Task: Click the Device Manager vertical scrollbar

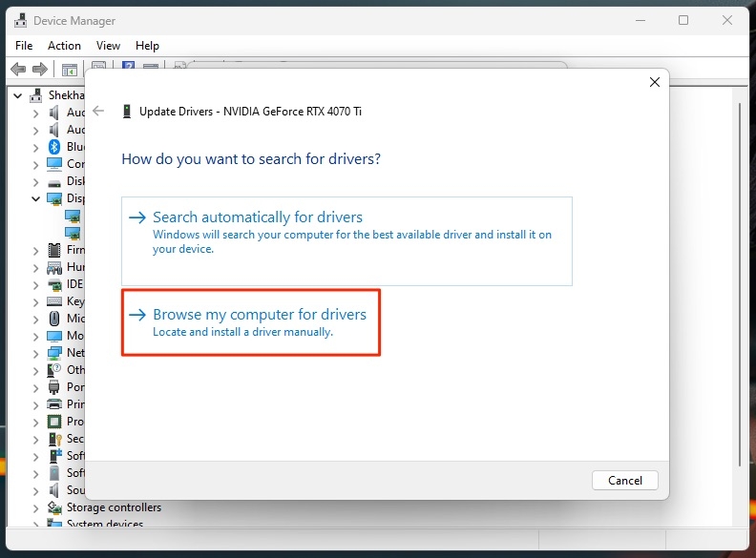Action: pyautogui.click(x=739, y=284)
